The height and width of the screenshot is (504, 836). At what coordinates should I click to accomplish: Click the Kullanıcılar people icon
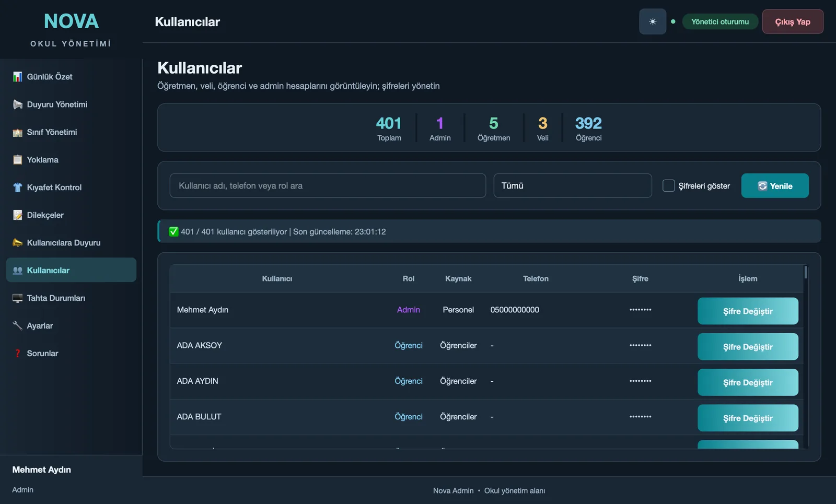(x=17, y=271)
